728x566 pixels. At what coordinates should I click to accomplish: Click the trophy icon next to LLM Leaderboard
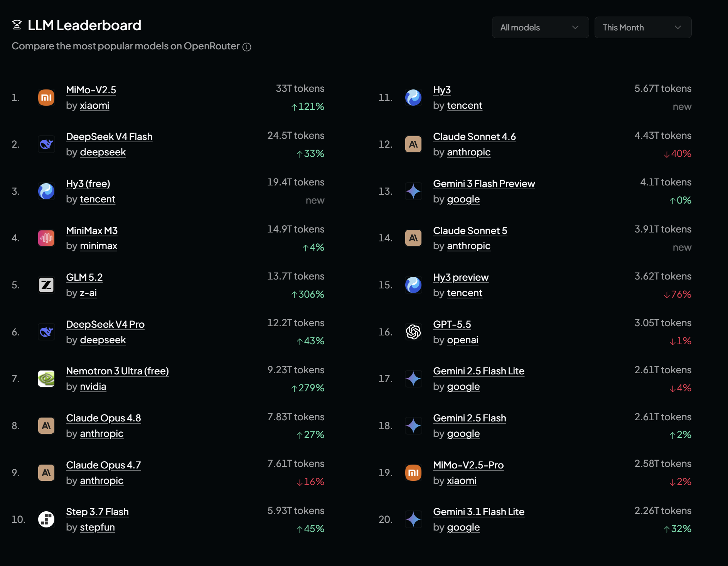point(17,25)
